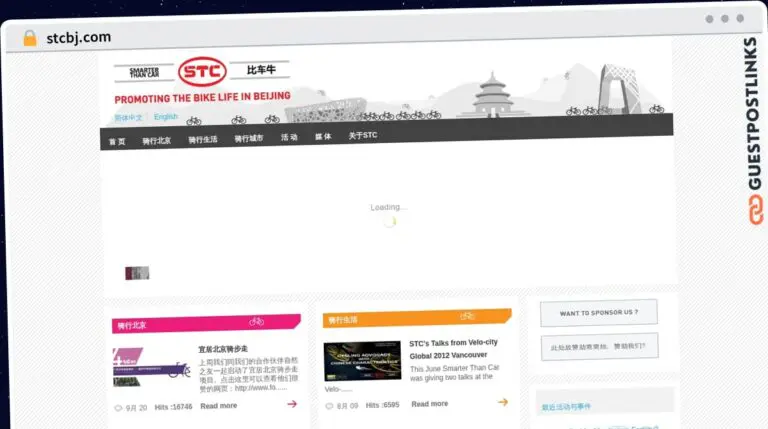The image size is (768, 429).
Task: Click the padlock icon beside stcbj.com
Action: (x=30, y=38)
